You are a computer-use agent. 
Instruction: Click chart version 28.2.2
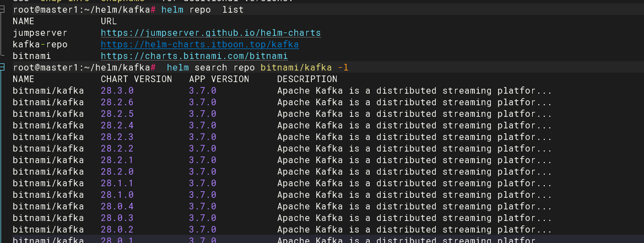pyautogui.click(x=117, y=149)
